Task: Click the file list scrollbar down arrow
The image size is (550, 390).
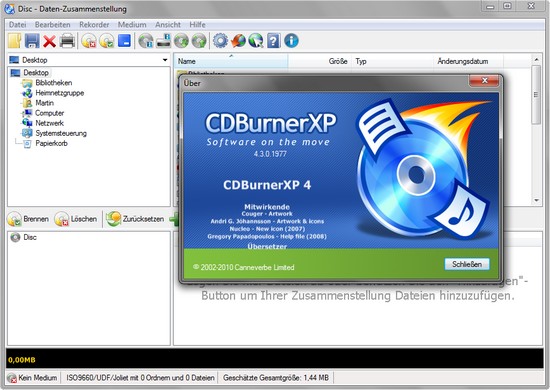Action: pyautogui.click(x=536, y=200)
